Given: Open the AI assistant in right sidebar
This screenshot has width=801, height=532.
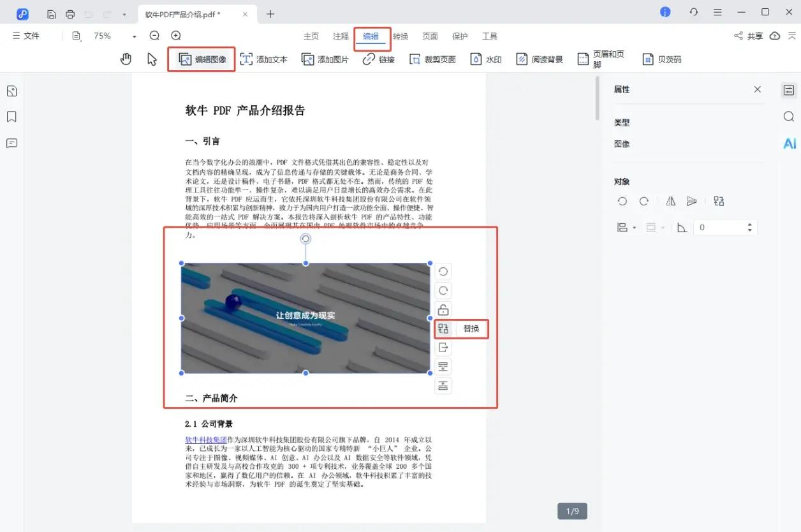Looking at the screenshot, I should pos(790,144).
